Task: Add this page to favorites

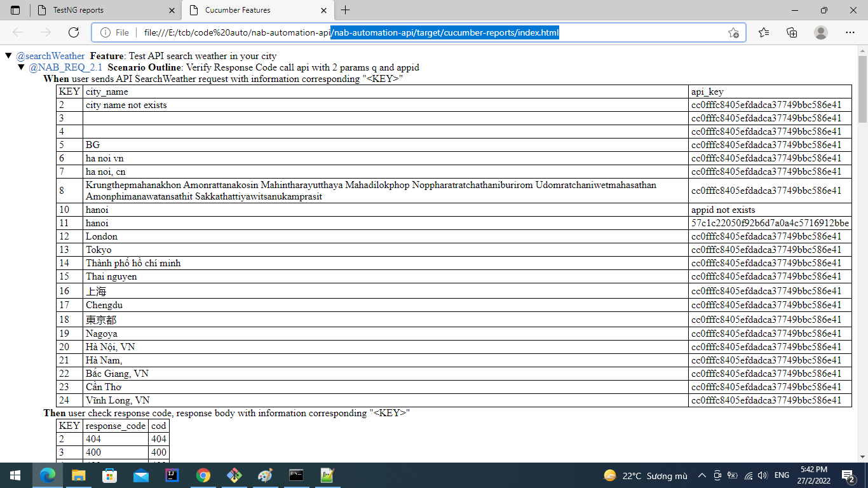Action: (x=733, y=32)
